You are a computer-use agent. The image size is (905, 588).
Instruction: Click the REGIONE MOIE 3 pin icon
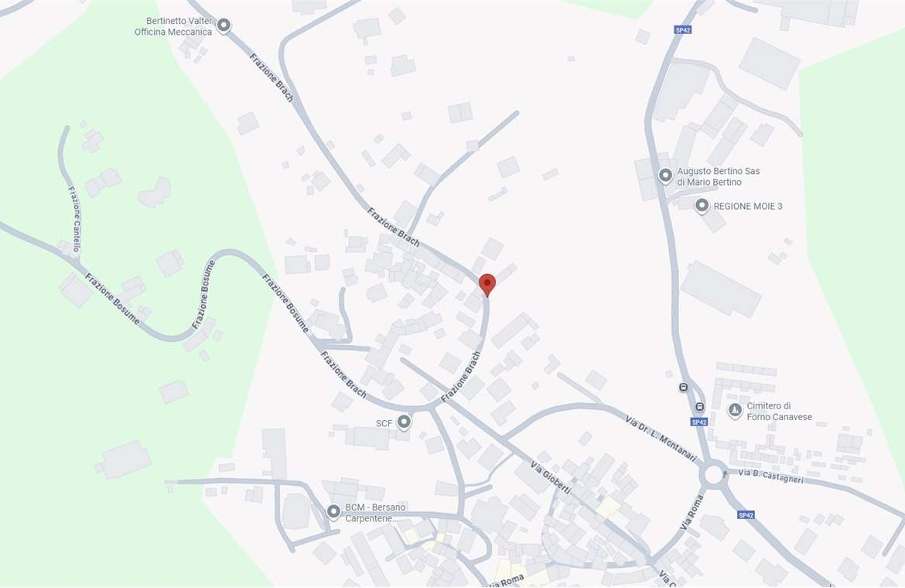click(702, 206)
